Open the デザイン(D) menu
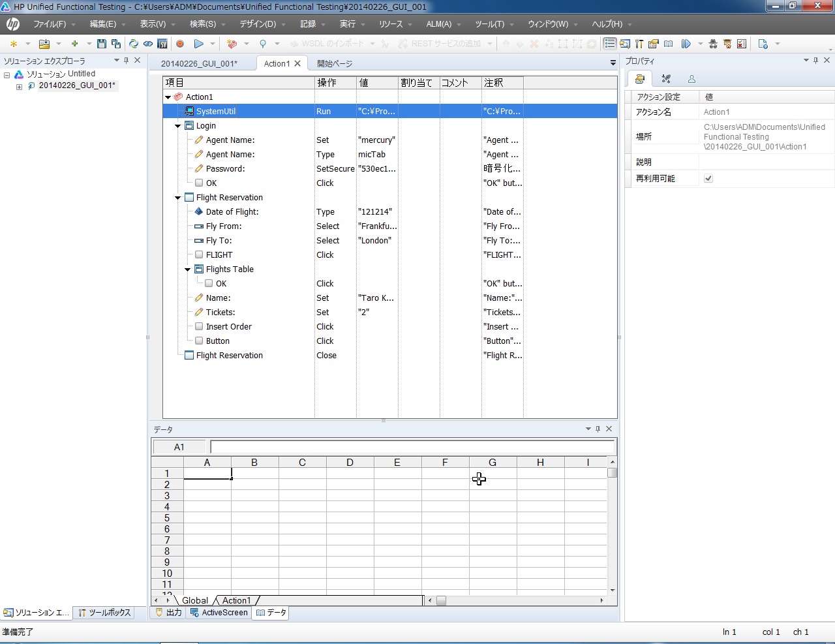835x644 pixels. click(258, 24)
